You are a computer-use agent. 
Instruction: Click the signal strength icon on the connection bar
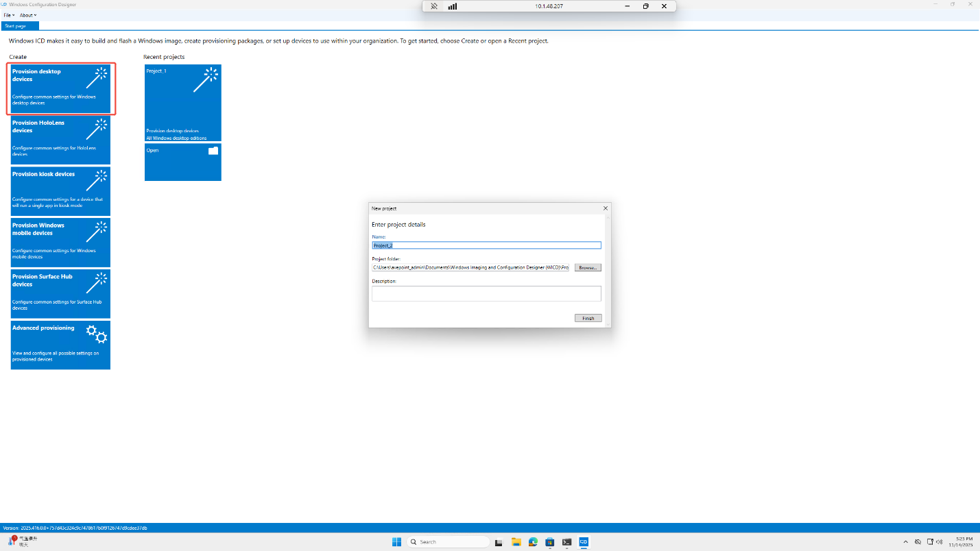[453, 6]
